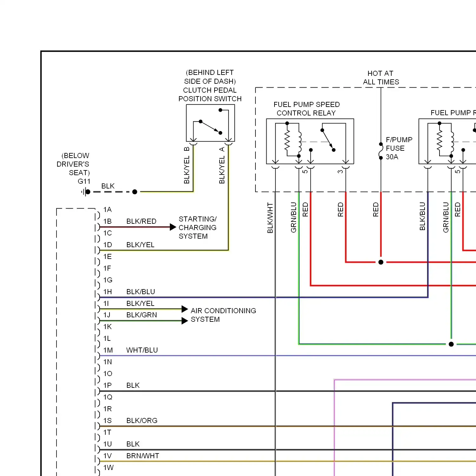
Task: Select connector pin 1G
Action: (x=108, y=280)
